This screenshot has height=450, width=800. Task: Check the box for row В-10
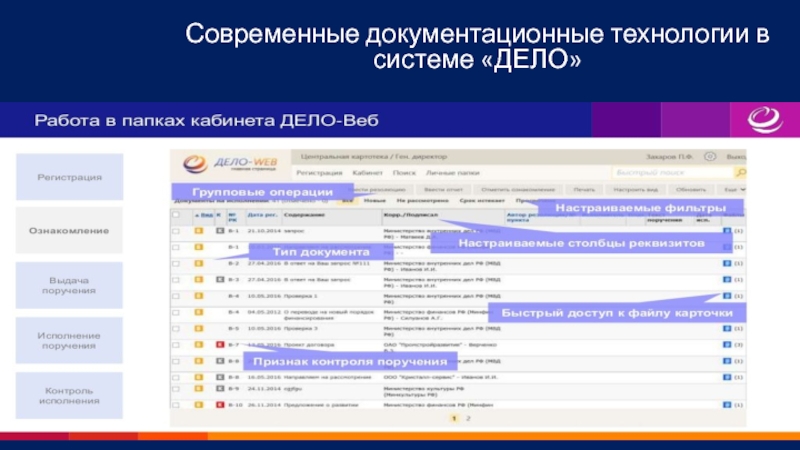point(176,405)
